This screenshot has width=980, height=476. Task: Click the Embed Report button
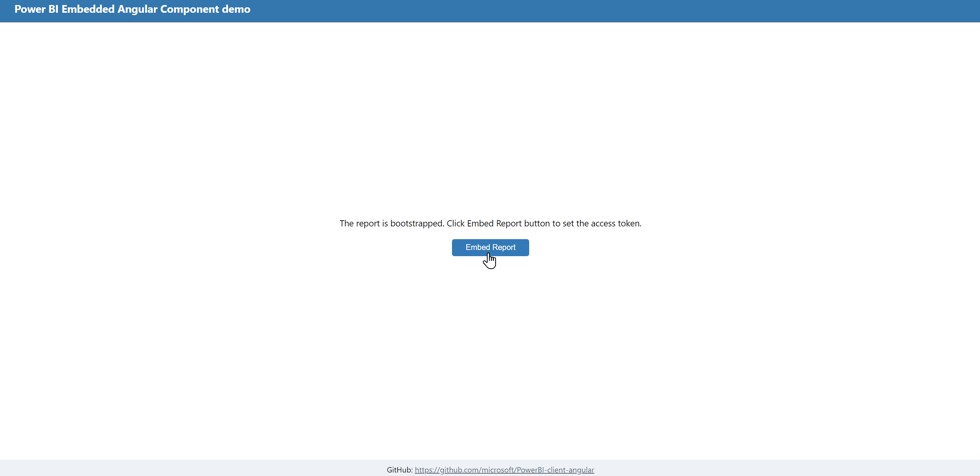490,247
